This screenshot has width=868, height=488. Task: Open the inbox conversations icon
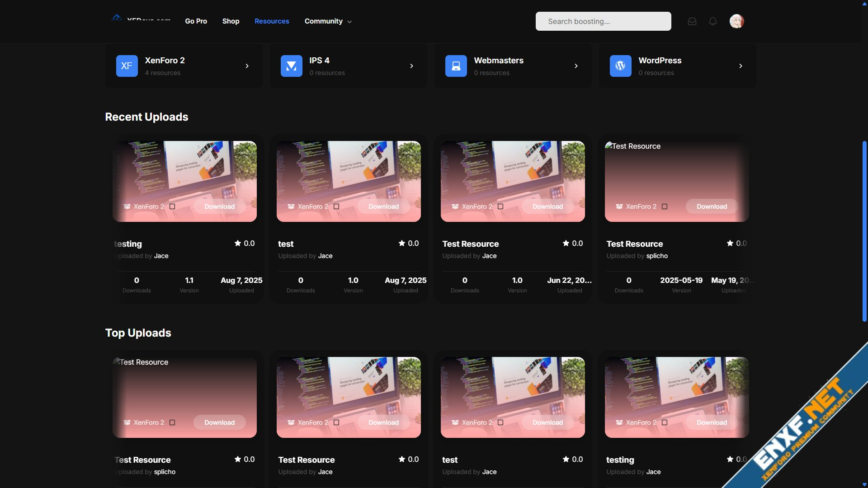coord(692,21)
